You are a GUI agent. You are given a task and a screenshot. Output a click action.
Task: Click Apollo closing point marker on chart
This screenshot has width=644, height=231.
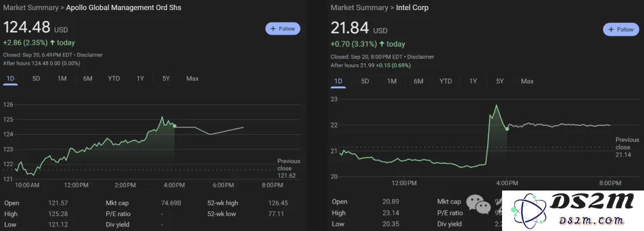coord(175,126)
